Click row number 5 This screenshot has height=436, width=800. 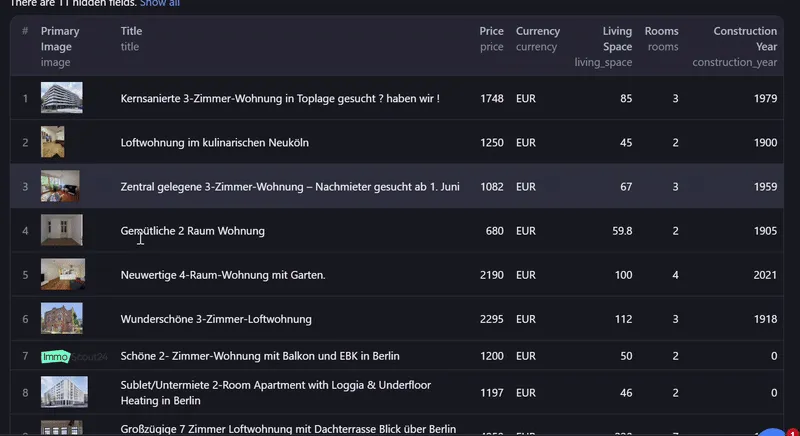[x=25, y=275]
